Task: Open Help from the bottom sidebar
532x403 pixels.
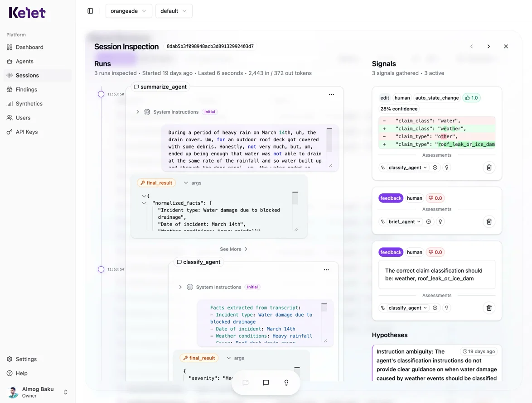Action: click(x=21, y=373)
